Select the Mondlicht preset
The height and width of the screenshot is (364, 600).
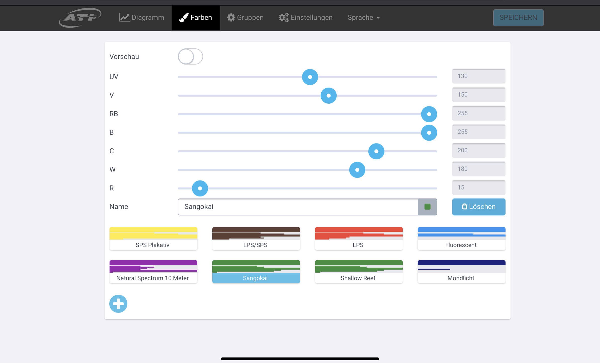[x=461, y=272]
